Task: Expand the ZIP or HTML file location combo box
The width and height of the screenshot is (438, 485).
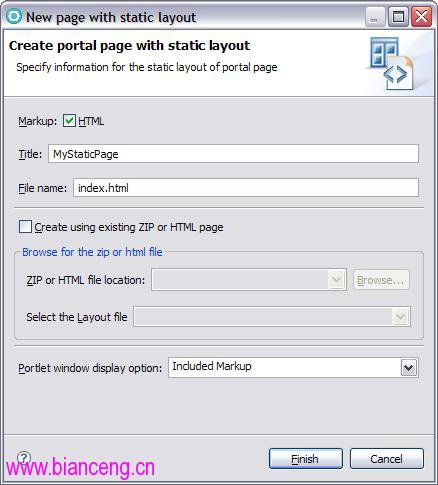Action: (x=336, y=279)
